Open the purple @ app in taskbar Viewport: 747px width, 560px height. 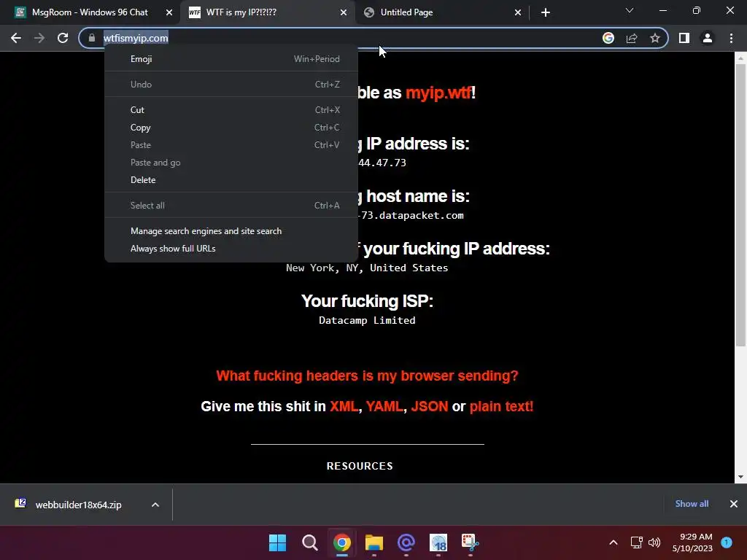coord(406,542)
